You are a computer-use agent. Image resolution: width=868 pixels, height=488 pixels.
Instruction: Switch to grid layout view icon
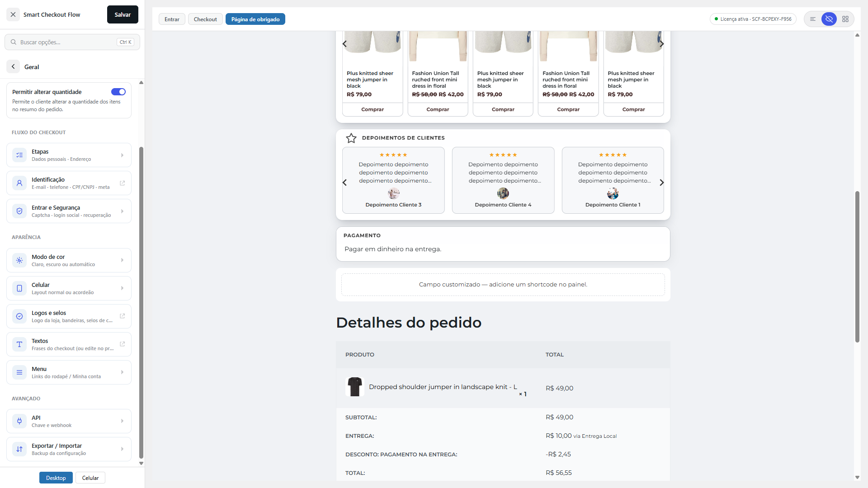click(x=845, y=19)
